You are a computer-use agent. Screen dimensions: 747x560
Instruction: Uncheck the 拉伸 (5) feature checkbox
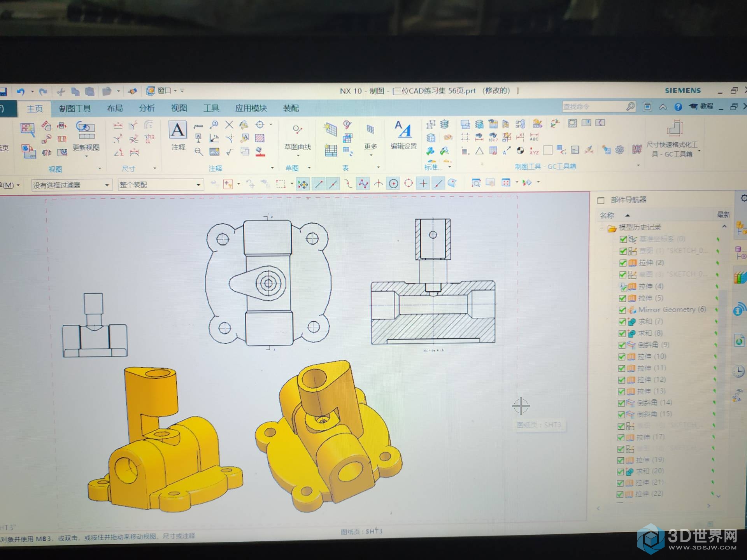click(x=622, y=298)
